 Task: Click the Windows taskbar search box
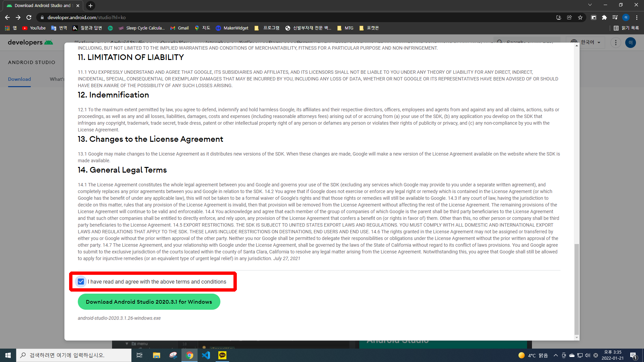click(74, 355)
